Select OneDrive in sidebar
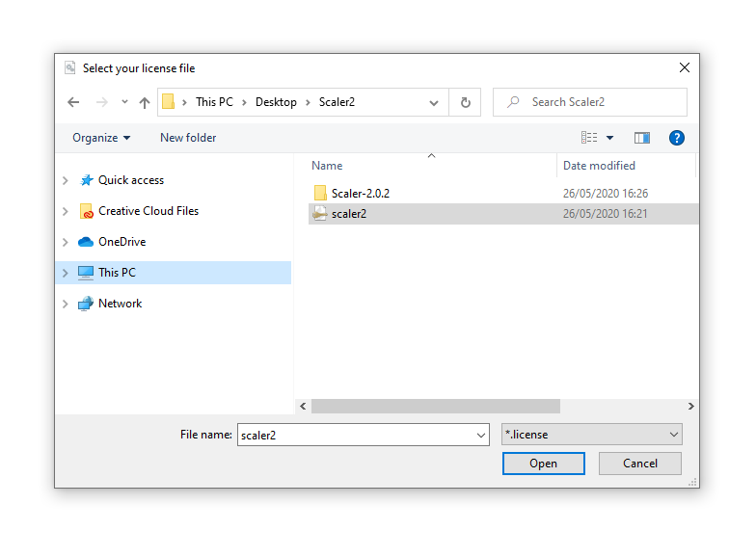The width and height of the screenshot is (756, 557). coord(121,242)
